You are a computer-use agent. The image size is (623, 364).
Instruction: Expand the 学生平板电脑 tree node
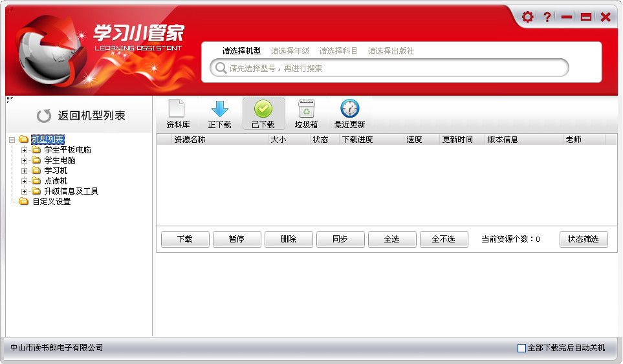[25, 150]
